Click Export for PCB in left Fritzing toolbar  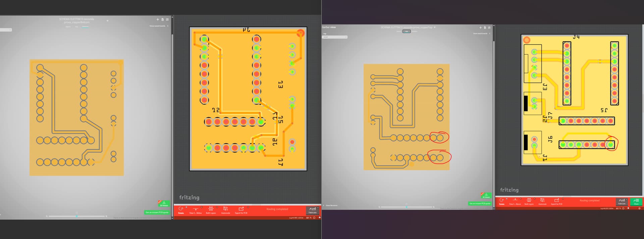point(241,209)
